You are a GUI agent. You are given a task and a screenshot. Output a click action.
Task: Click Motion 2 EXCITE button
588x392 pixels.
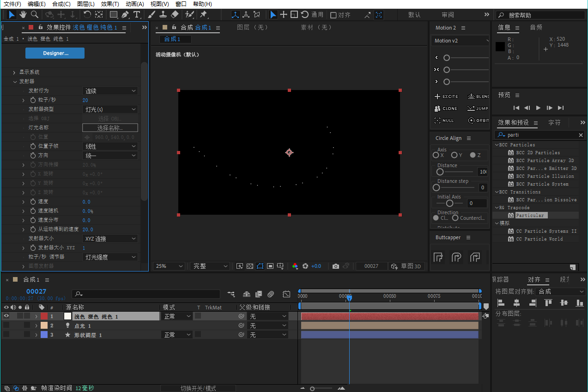click(447, 96)
